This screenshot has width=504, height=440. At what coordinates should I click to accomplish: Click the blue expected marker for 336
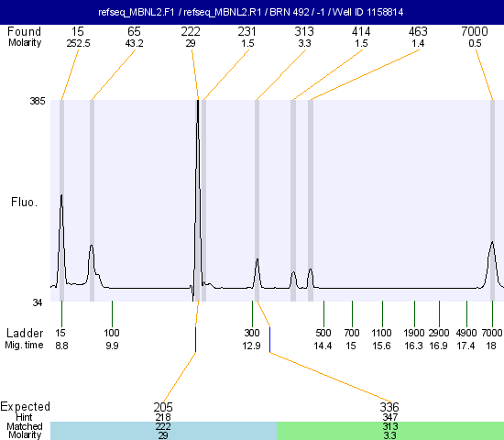269,340
